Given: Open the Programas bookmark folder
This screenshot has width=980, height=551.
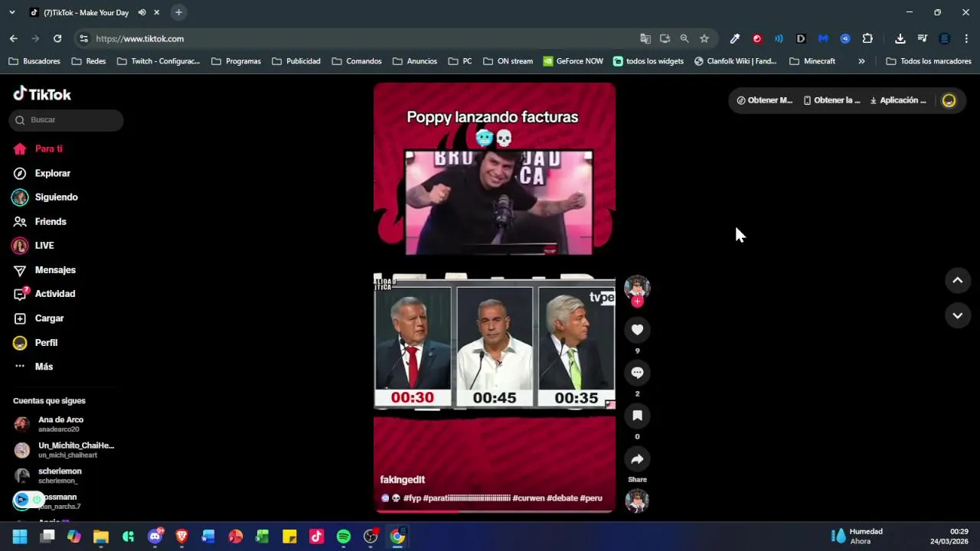Looking at the screenshot, I should point(236,61).
